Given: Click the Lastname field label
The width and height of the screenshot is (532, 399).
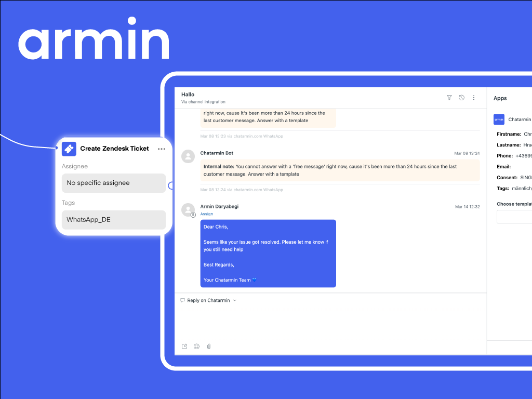Looking at the screenshot, I should [509, 145].
